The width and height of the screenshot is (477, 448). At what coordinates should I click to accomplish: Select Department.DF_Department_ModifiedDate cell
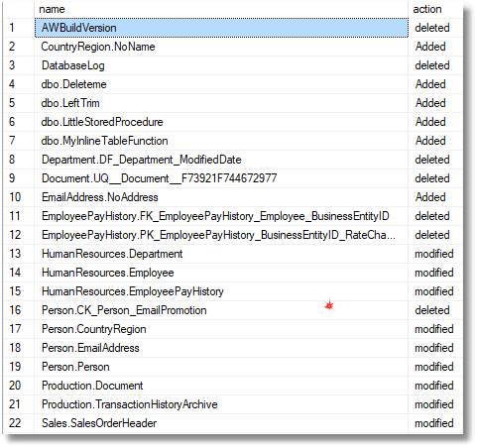coord(221,160)
